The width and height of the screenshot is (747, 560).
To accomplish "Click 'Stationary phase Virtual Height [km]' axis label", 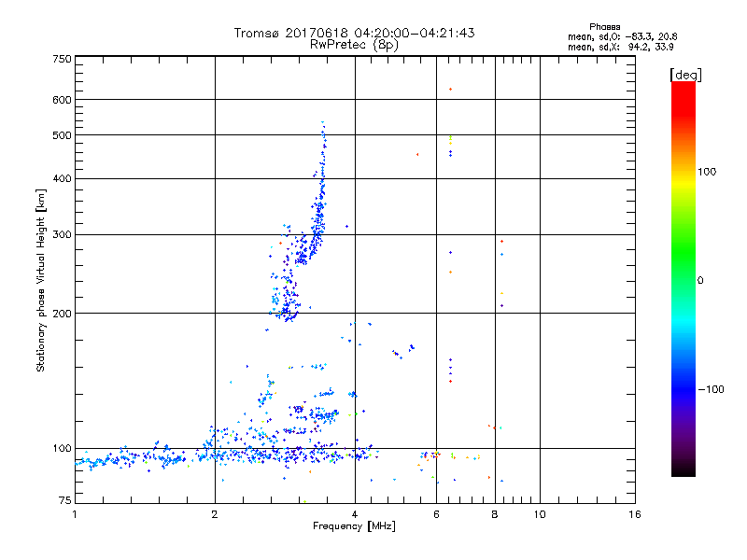I will click(41, 281).
